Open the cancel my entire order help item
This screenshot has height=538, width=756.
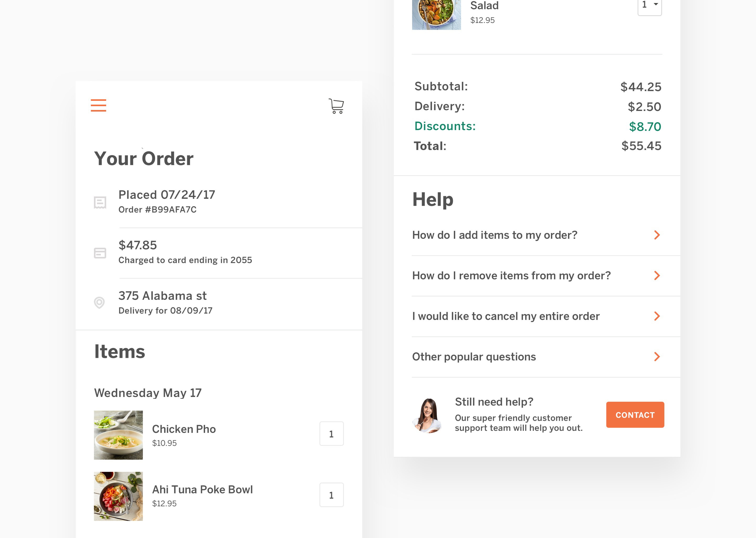click(x=537, y=316)
